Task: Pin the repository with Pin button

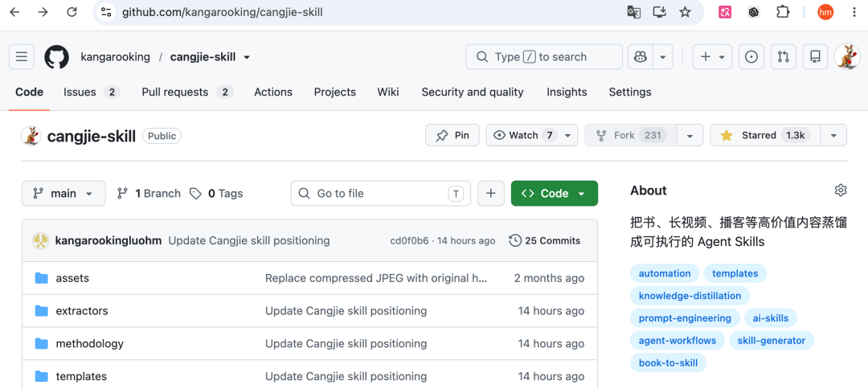Action: point(452,135)
